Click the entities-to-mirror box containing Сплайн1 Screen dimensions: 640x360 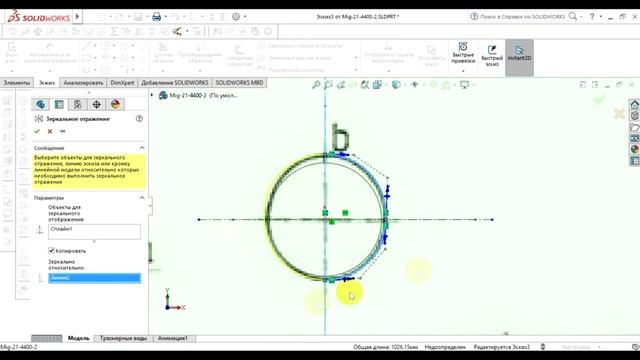[x=94, y=231]
